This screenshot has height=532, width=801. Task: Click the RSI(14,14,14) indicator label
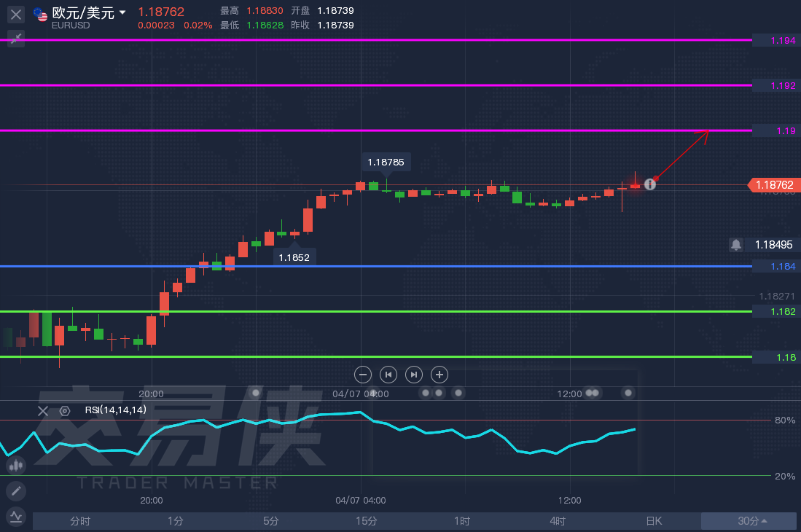[115, 410]
